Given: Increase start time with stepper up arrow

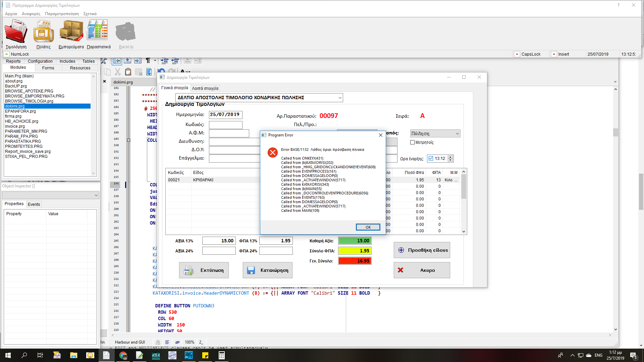Looking at the screenshot, I should [x=450, y=157].
